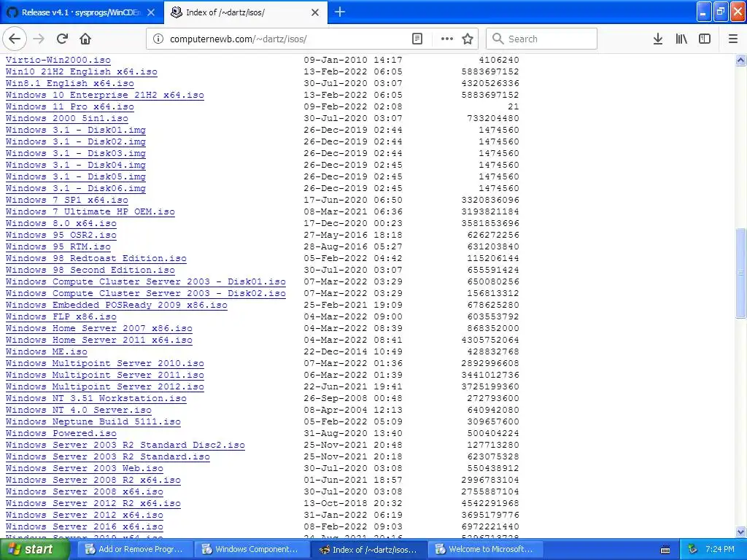
Task: Open Win8.1 English x64.iso link
Action: pos(69,83)
